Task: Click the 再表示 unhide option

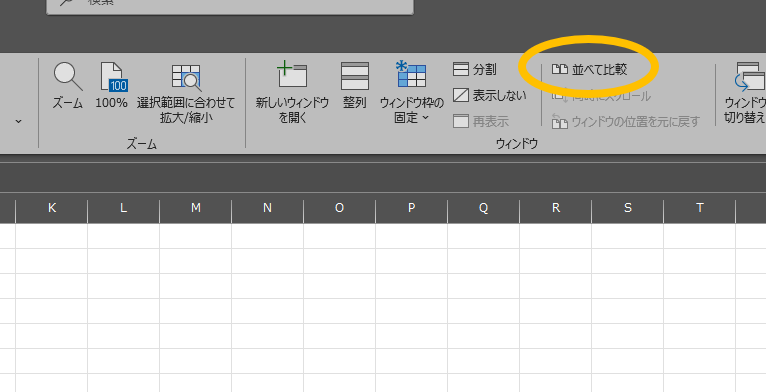Action: click(x=481, y=121)
